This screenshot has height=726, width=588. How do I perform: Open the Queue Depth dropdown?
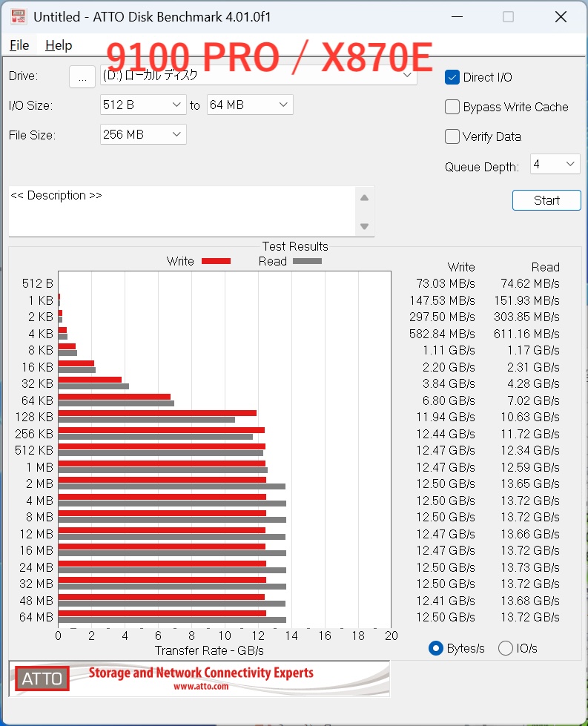[555, 164]
